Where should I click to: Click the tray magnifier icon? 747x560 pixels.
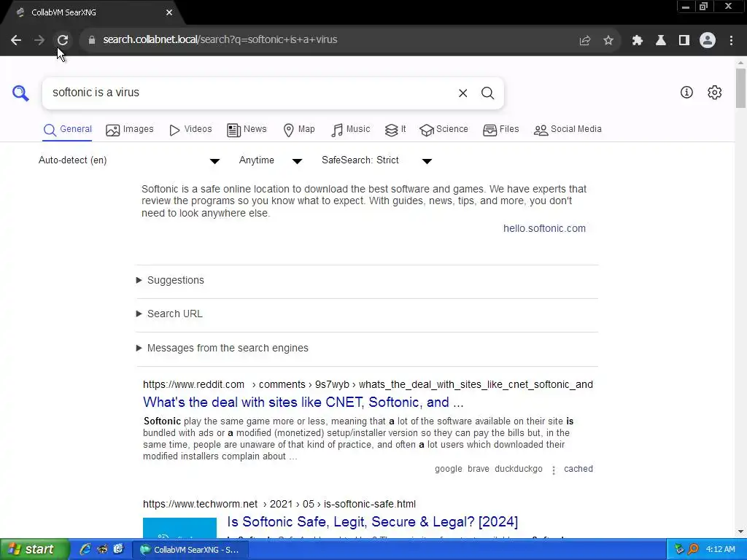[693, 550]
